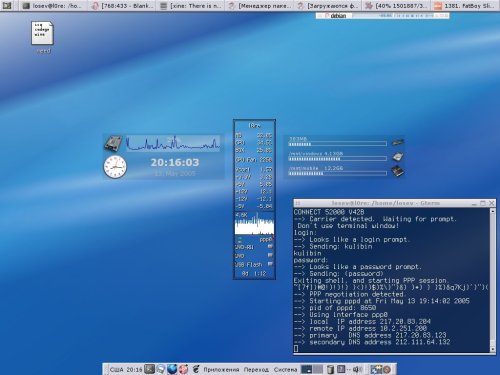Click the gkrellm hostname label 'l0re'

[x=254, y=126]
